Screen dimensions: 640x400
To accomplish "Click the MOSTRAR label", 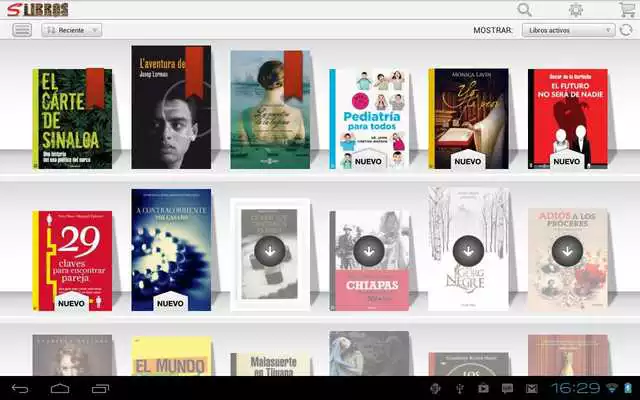I will pos(493,30).
